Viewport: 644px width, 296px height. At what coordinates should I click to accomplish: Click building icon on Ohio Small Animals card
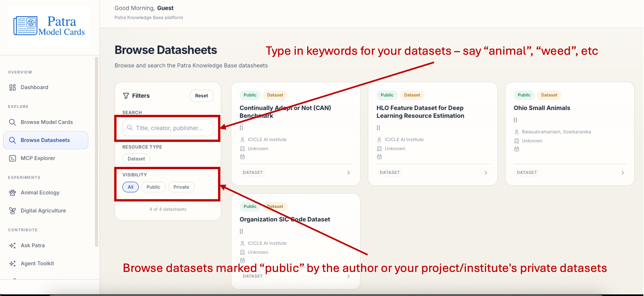517,141
